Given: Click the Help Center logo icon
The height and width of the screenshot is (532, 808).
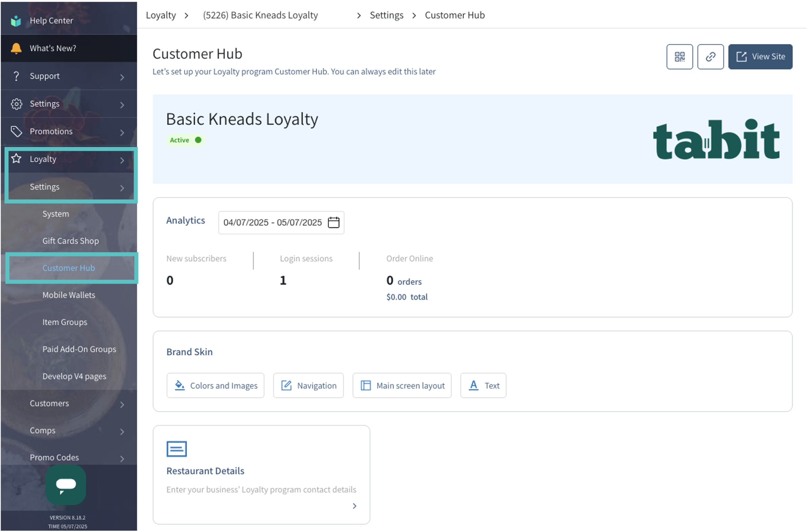Looking at the screenshot, I should click(16, 21).
